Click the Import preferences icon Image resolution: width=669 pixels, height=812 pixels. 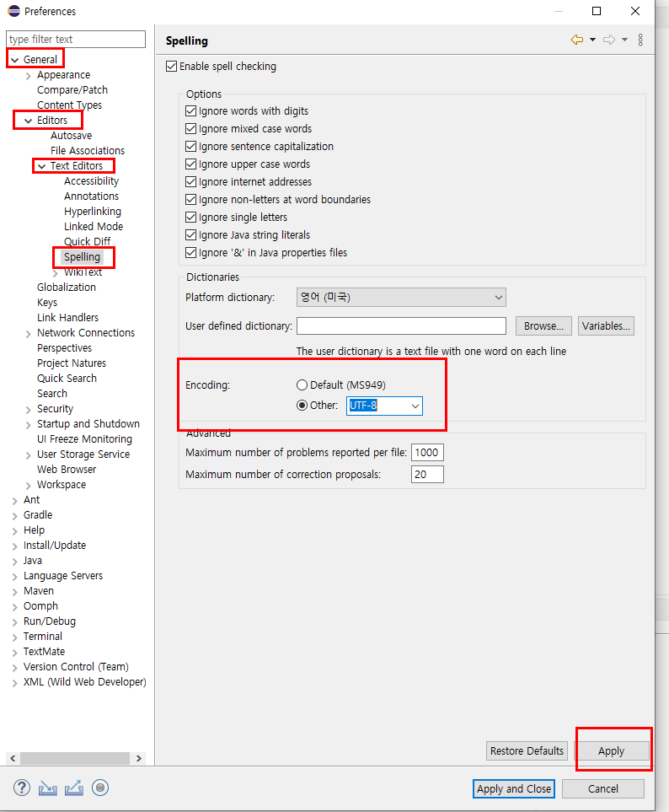pyautogui.click(x=47, y=788)
